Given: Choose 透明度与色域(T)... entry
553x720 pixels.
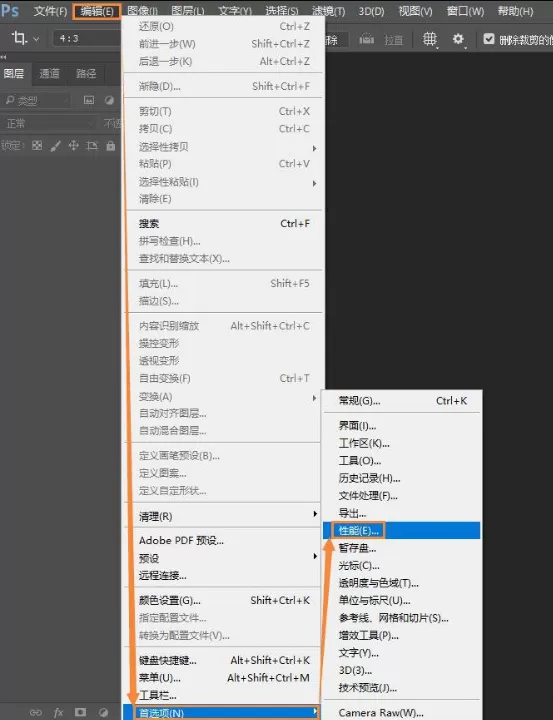Looking at the screenshot, I should point(401,583).
